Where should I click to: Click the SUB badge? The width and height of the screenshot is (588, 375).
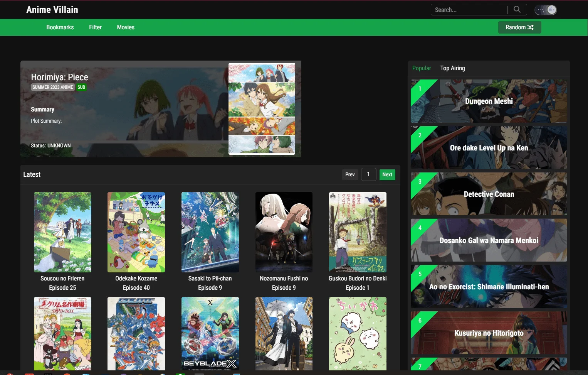point(81,87)
